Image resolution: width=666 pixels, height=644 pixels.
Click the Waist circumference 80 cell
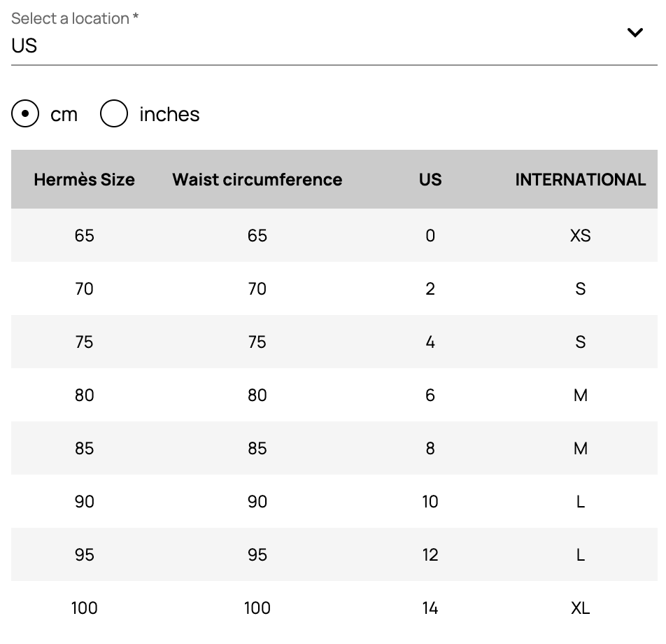[x=257, y=395]
